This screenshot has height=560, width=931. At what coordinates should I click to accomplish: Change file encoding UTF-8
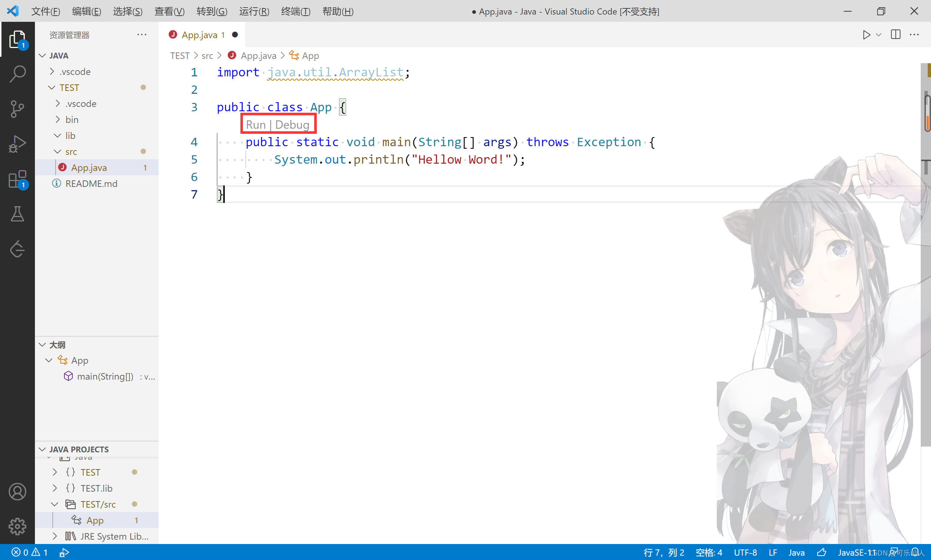pyautogui.click(x=745, y=552)
